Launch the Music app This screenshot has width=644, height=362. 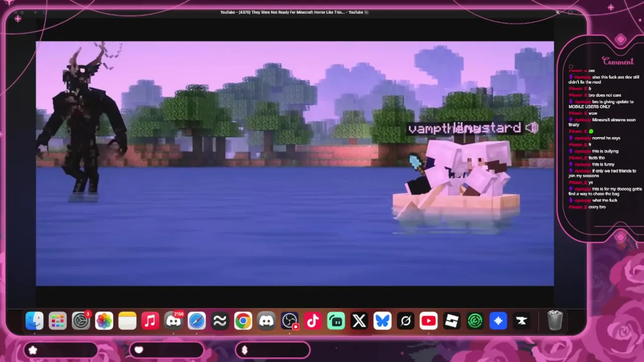[150, 321]
